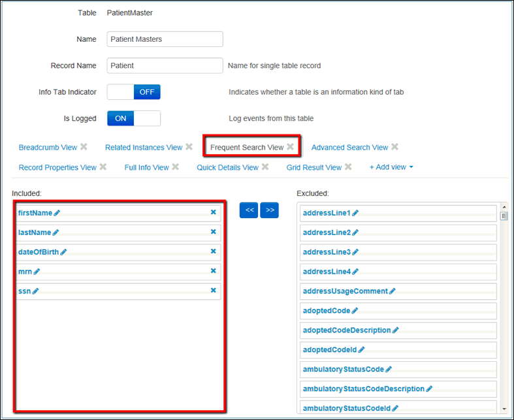The image size is (514, 420).
Task: Click edit pencil beside dateOfBirth field
Action: tap(63, 252)
